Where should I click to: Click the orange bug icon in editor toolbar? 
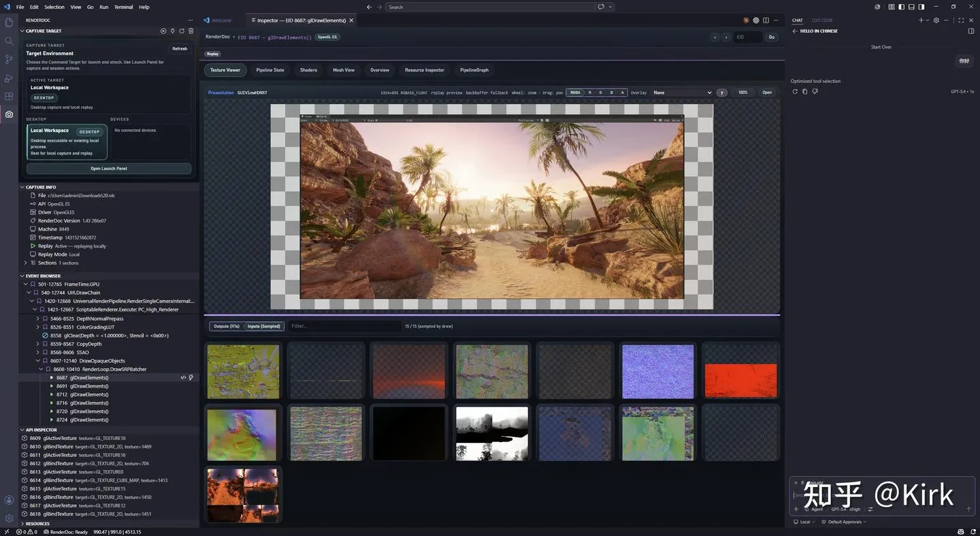[x=747, y=20]
